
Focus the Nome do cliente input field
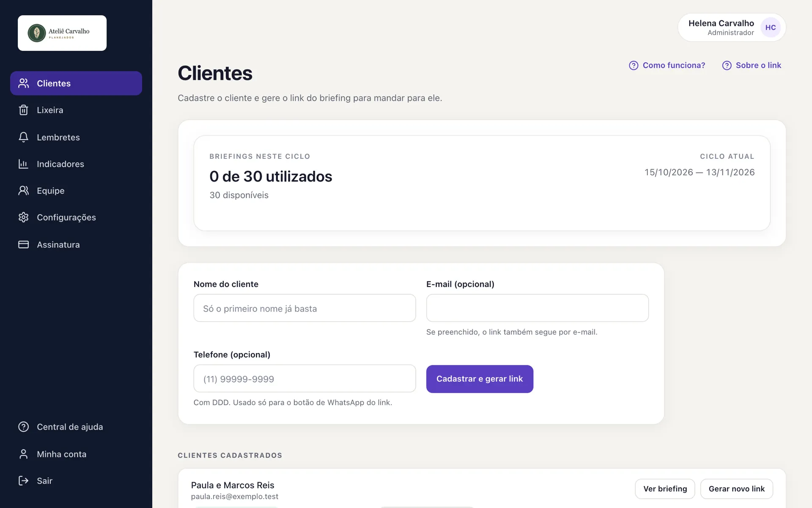(x=304, y=308)
